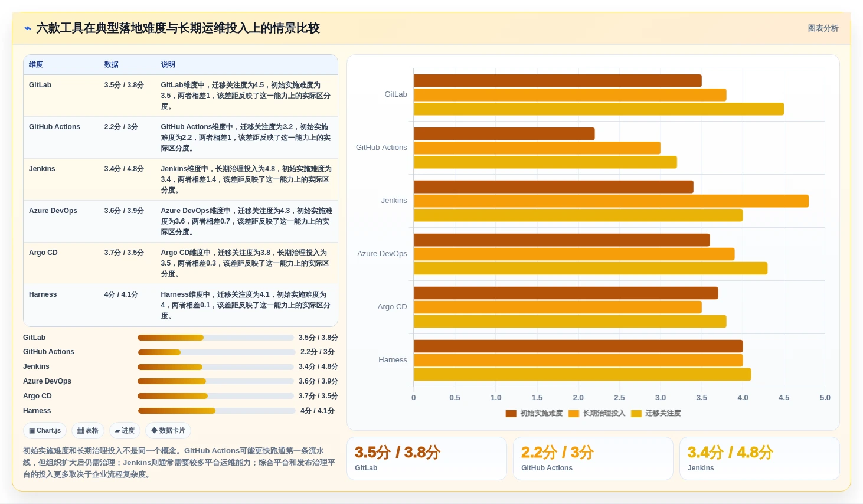863x504 pixels.
Task: Click the GitHub Actions progress bar
Action: [x=217, y=352]
